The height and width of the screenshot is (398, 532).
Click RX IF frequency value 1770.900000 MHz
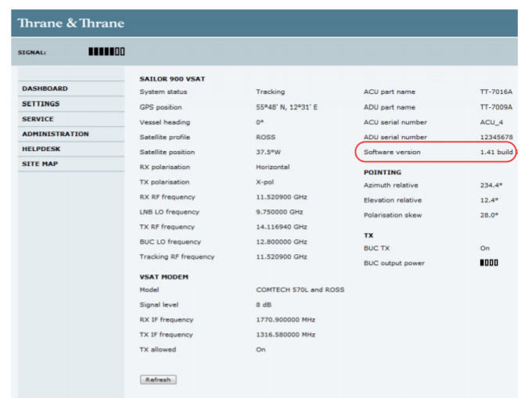tap(286, 320)
